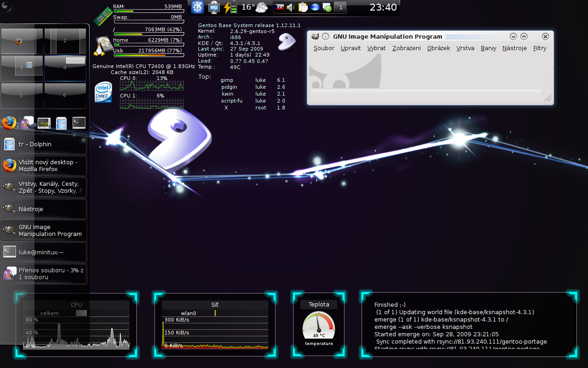Click the GIMP window down-arrow titlebar button
Screen dimensions: 588x368
tap(514, 36)
